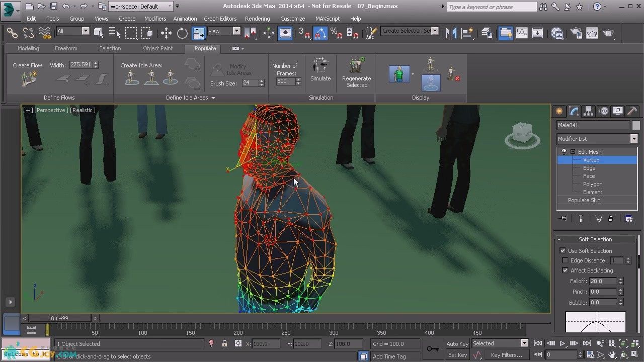Go to the start frame
Screen dimensions: 644x362
point(538,343)
